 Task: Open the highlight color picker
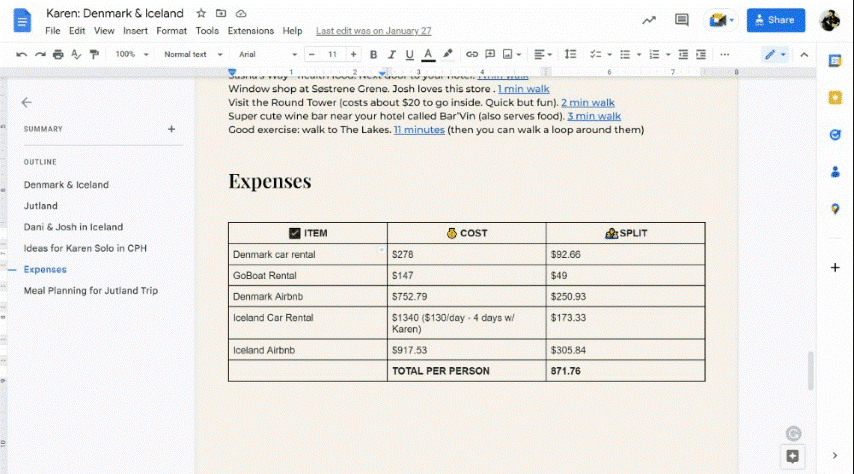(447, 54)
